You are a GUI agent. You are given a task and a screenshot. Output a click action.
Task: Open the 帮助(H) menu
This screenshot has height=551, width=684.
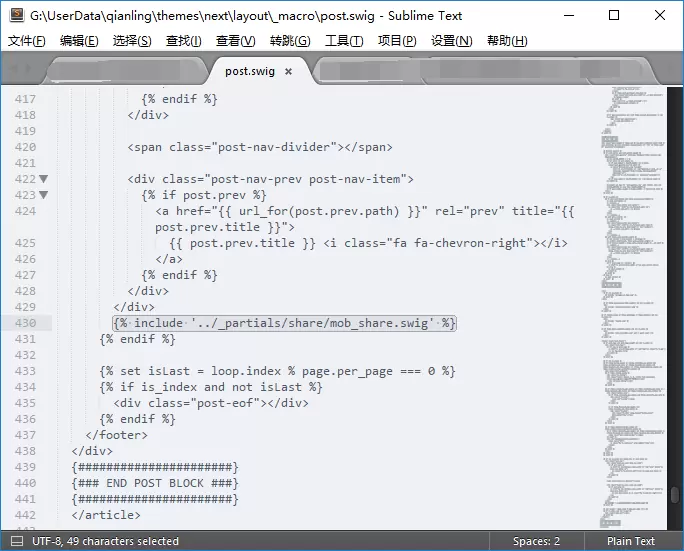tap(506, 41)
